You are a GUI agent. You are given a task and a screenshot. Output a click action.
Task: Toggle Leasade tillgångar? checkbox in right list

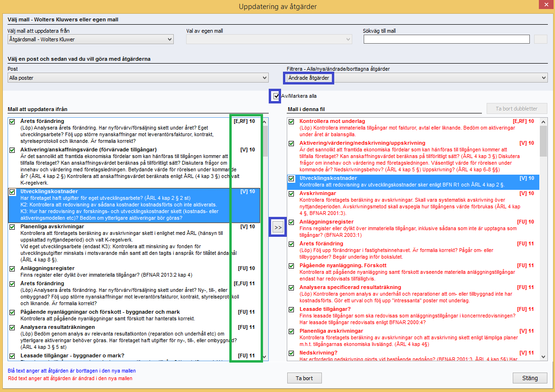click(x=292, y=309)
